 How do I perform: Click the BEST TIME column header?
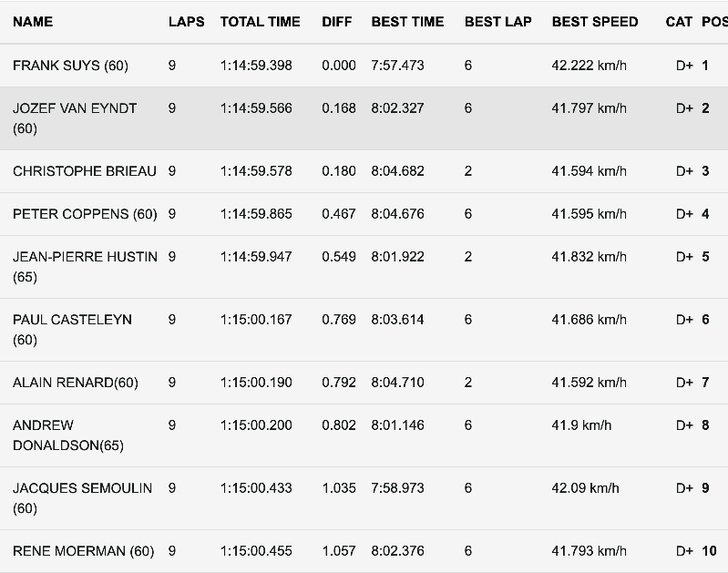coord(407,22)
